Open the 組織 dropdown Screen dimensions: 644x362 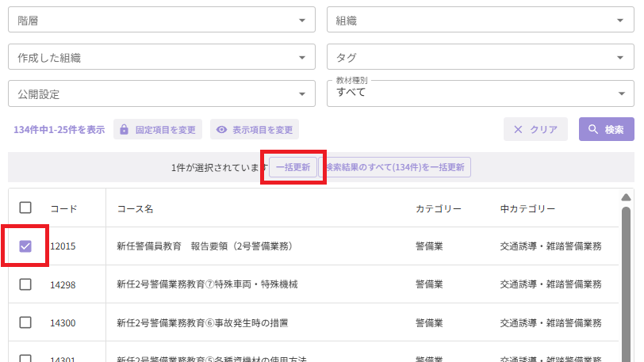(x=481, y=20)
